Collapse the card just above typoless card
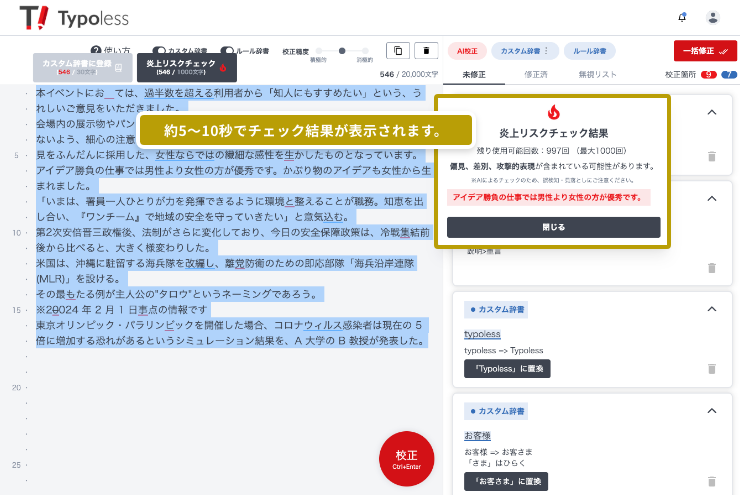 point(712,199)
